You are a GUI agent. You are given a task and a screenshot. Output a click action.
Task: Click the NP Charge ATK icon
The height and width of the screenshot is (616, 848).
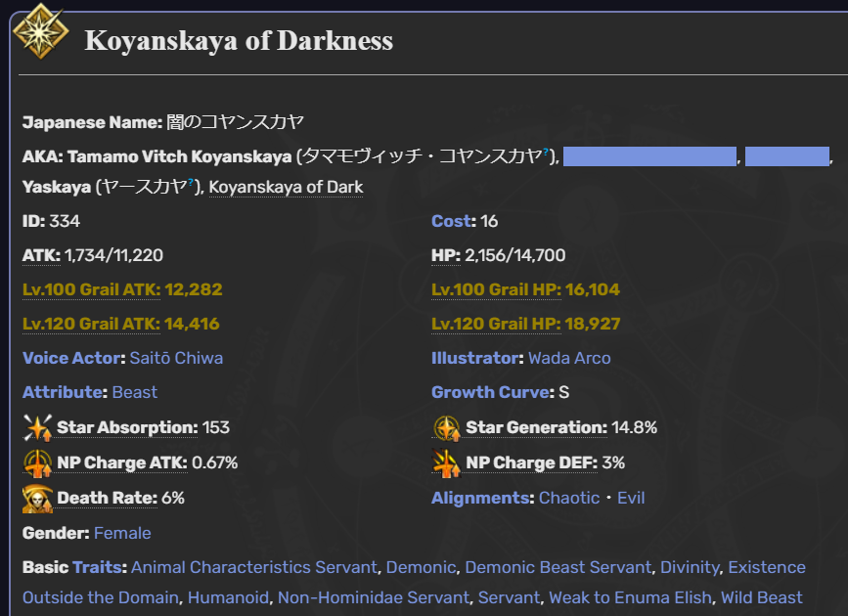pos(37,462)
